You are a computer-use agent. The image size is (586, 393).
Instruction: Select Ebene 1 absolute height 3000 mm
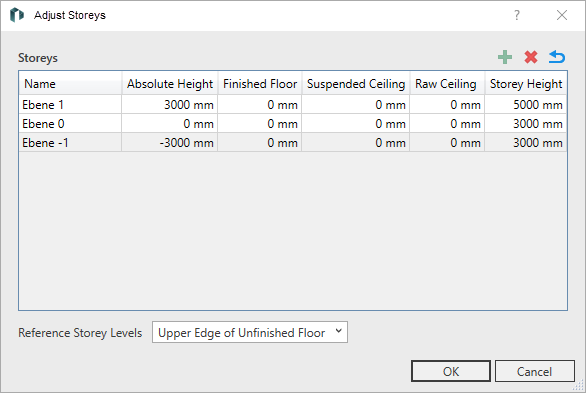(170, 105)
